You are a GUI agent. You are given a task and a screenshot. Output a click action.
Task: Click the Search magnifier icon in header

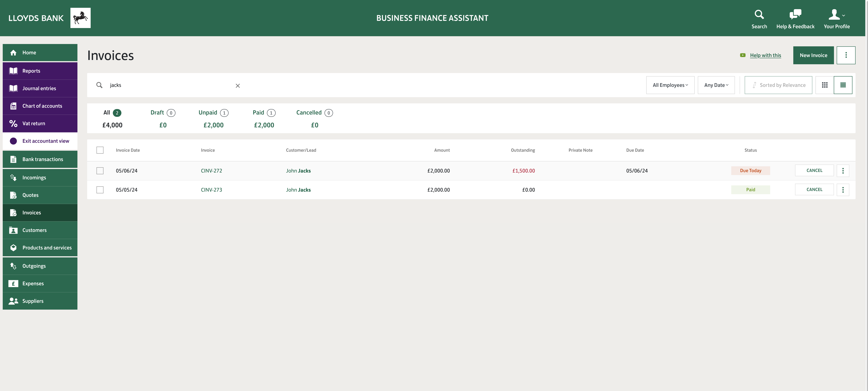[x=759, y=14]
